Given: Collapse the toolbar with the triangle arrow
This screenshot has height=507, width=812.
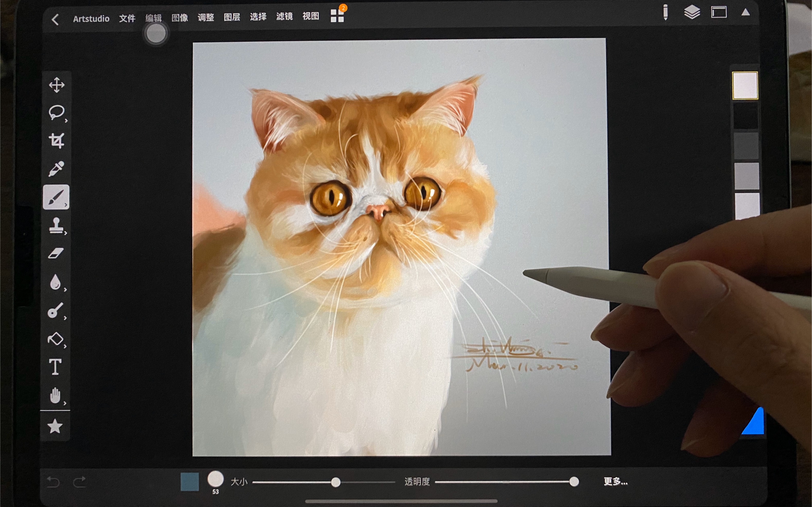Looking at the screenshot, I should (745, 12).
